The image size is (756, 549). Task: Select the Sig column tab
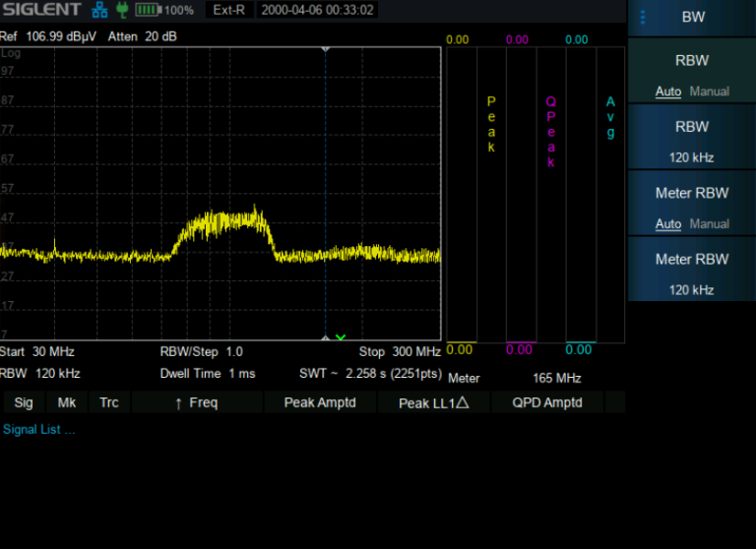click(x=24, y=402)
